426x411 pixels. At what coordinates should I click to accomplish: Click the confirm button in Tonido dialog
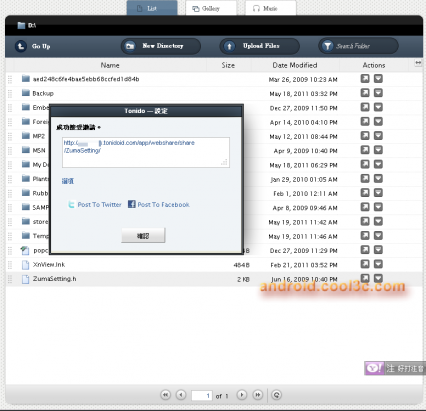[143, 236]
